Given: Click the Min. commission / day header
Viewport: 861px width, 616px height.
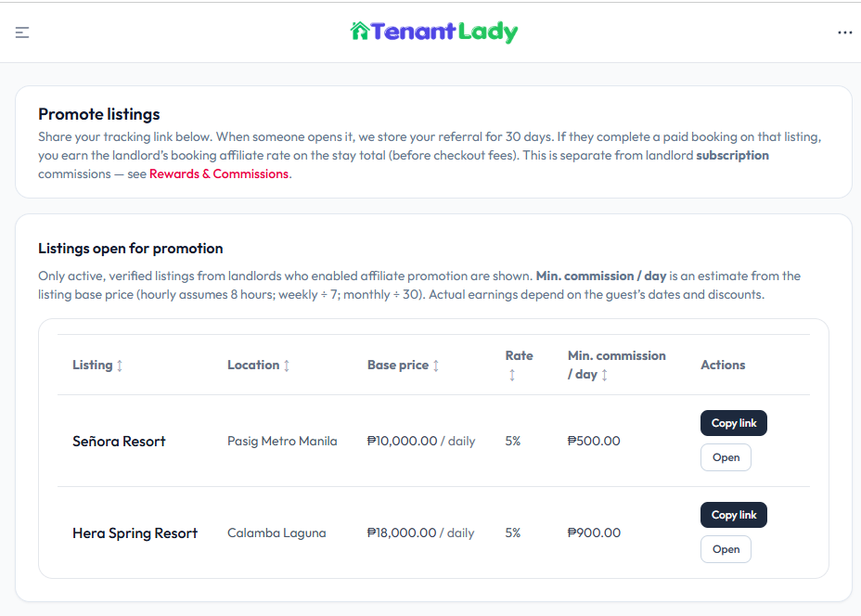Looking at the screenshot, I should coord(616,356).
